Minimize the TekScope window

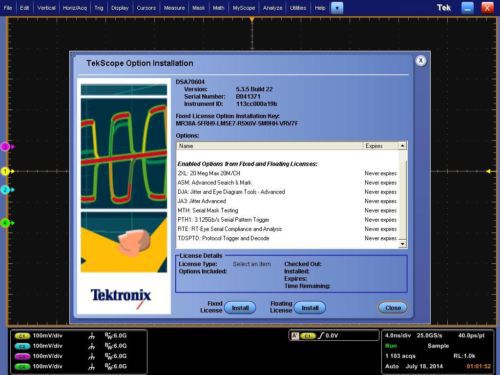467,8
